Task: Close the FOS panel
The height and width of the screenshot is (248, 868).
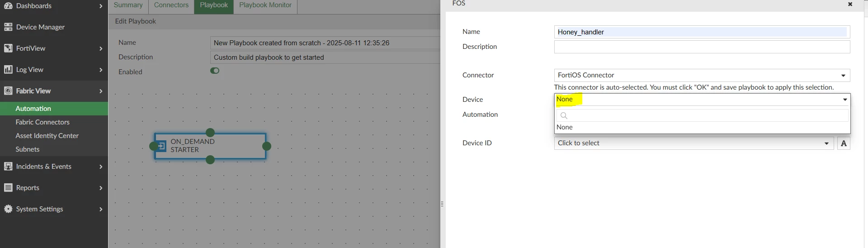Action: [x=850, y=4]
